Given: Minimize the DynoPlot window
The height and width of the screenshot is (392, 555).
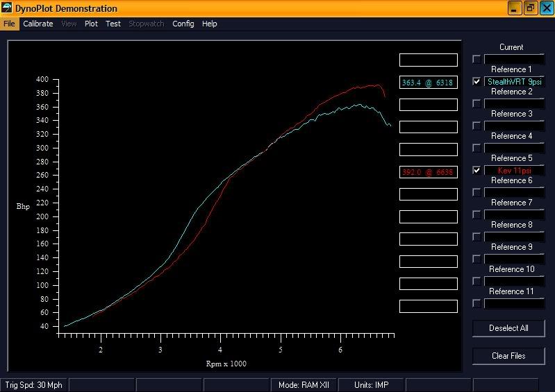Looking at the screenshot, I should (x=514, y=8).
